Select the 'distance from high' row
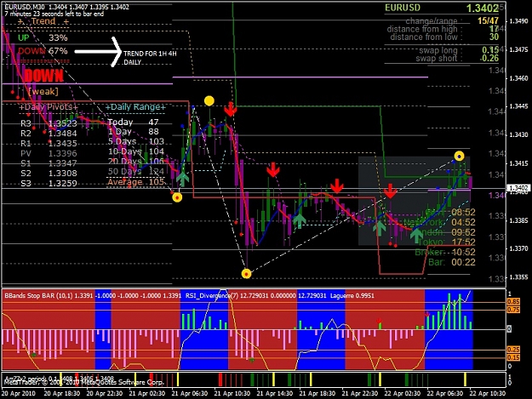 pyautogui.click(x=443, y=29)
